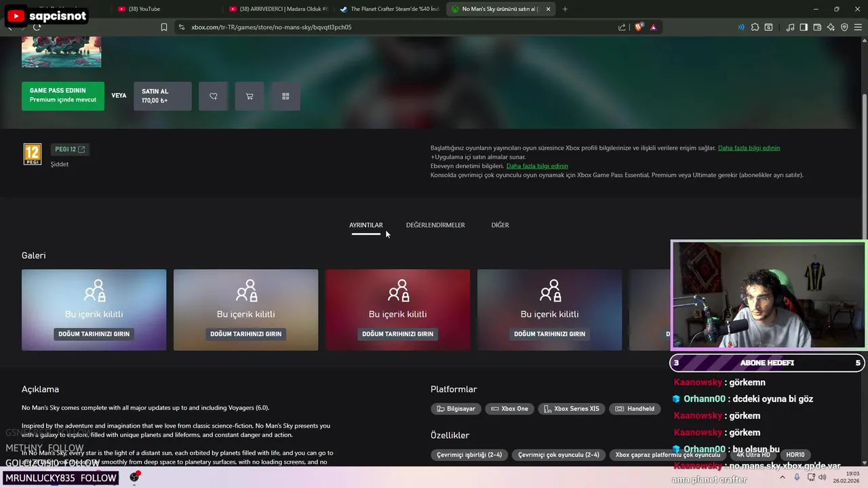Open the PEGI 12 external link
Screen dimensions: 868x488
(x=70, y=149)
